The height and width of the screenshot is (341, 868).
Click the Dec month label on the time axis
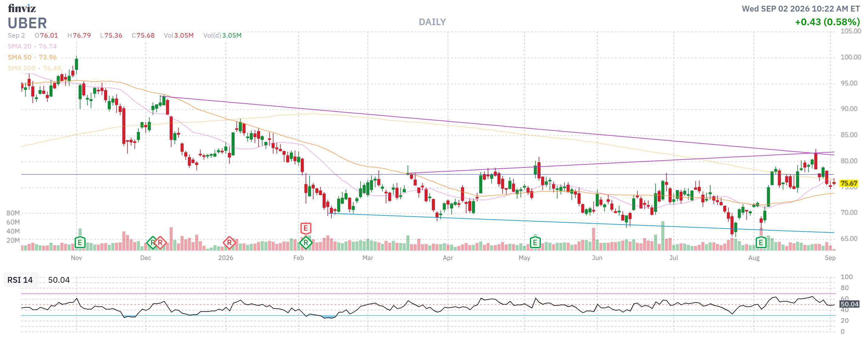pos(146,258)
